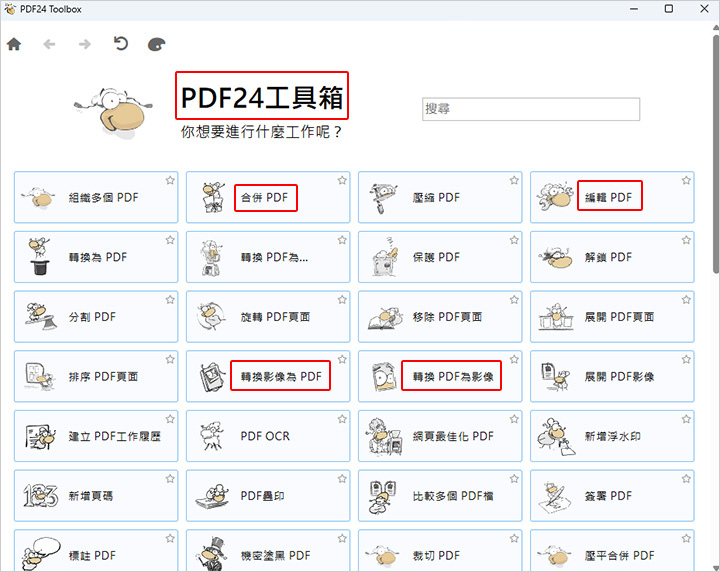Image resolution: width=720 pixels, height=572 pixels.
Task: Open the 轉換為 PDF magic-hat tile
Action: (96, 257)
